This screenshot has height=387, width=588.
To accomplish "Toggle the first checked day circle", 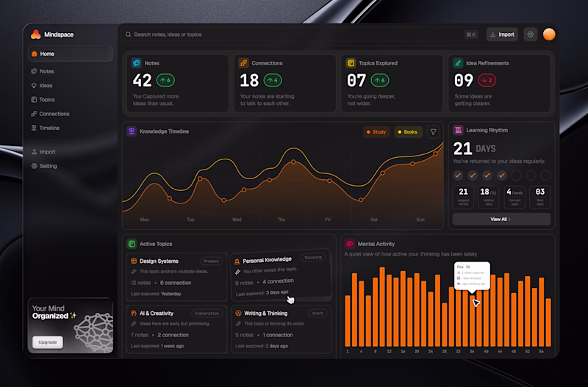I will (x=458, y=175).
